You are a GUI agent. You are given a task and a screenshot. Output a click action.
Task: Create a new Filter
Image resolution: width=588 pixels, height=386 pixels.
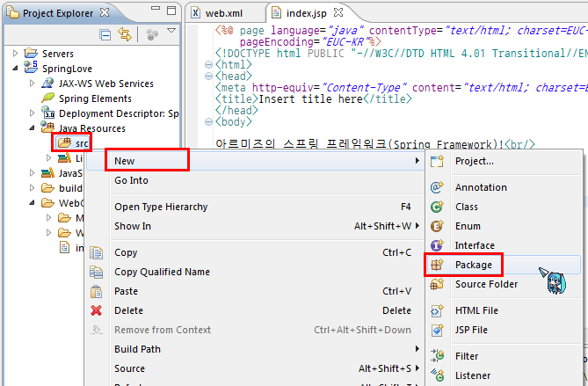tap(504, 356)
